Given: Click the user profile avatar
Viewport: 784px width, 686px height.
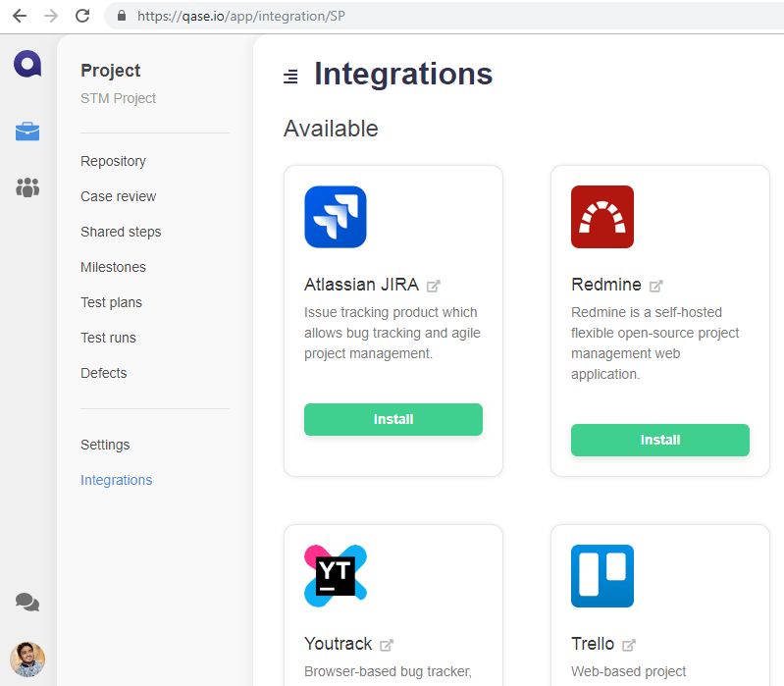Looking at the screenshot, I should (x=27, y=660).
